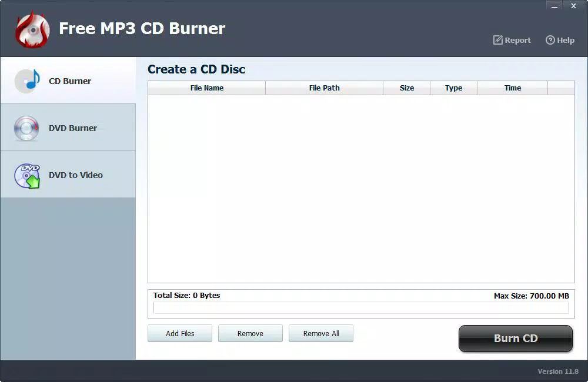Viewport: 588px width, 382px height.
Task: Click the DVD to Video icon
Action: [27, 176]
